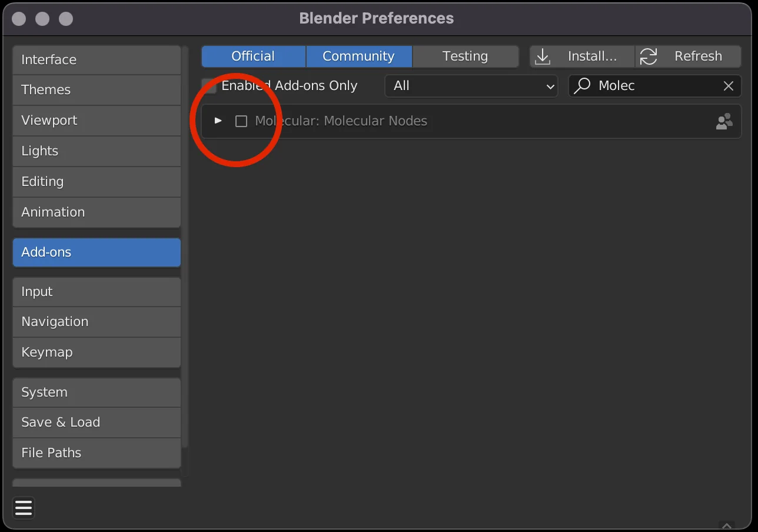Click the Refresh button
758x532 pixels.
pyautogui.click(x=689, y=56)
